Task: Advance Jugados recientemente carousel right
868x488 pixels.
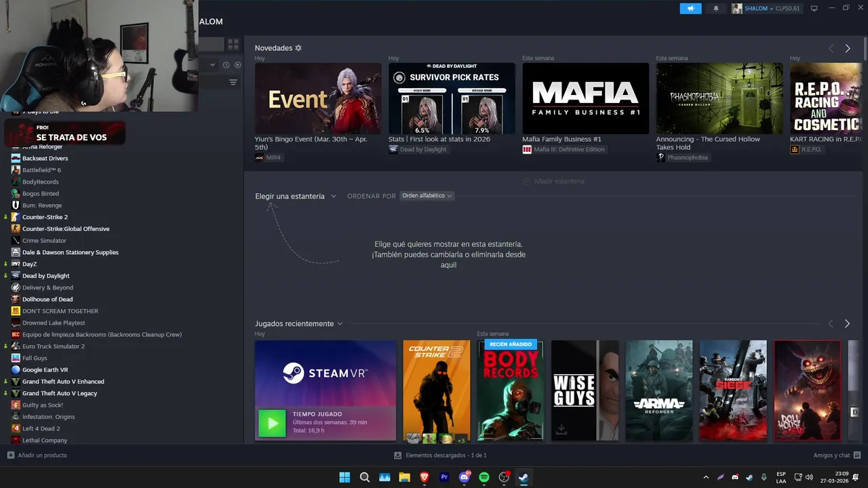Action: point(848,324)
